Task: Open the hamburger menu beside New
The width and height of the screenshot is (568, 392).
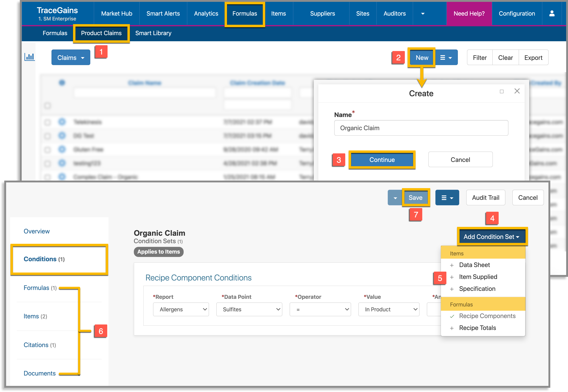Action: point(446,58)
